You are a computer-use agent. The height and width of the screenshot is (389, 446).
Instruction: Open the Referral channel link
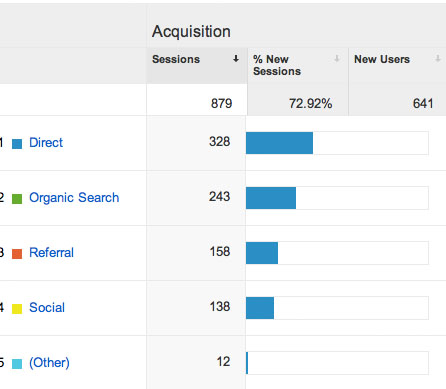(51, 253)
